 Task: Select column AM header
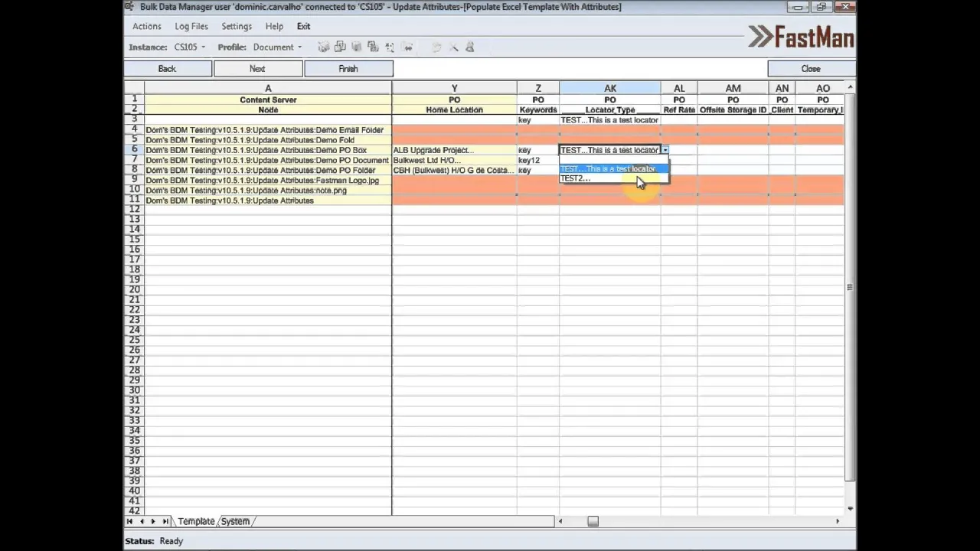pos(733,89)
